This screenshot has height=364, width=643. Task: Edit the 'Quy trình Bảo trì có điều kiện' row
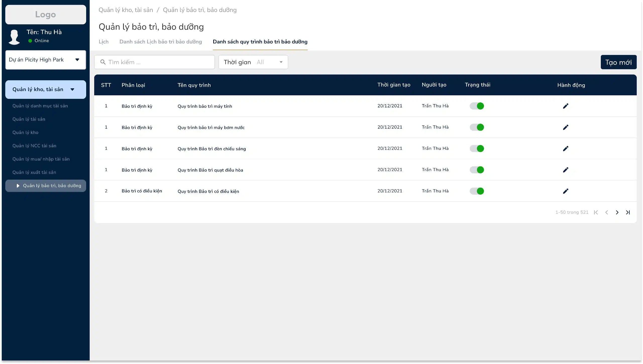pos(565,191)
